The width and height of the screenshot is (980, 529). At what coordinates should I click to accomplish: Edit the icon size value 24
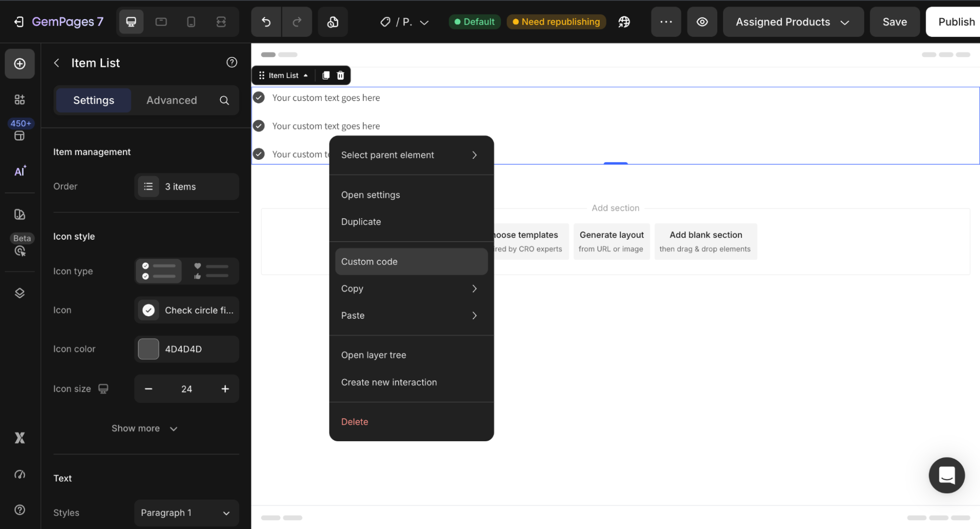(187, 389)
